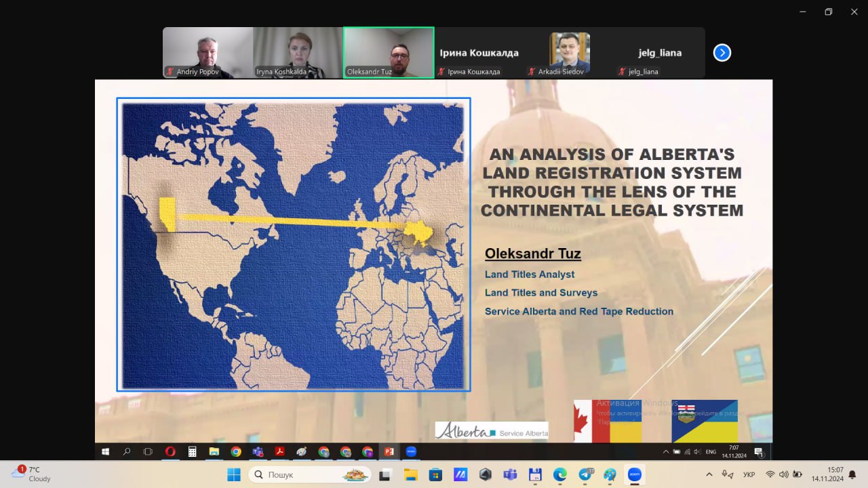
Task: Switch input language via УКР indicator
Action: coord(749,474)
